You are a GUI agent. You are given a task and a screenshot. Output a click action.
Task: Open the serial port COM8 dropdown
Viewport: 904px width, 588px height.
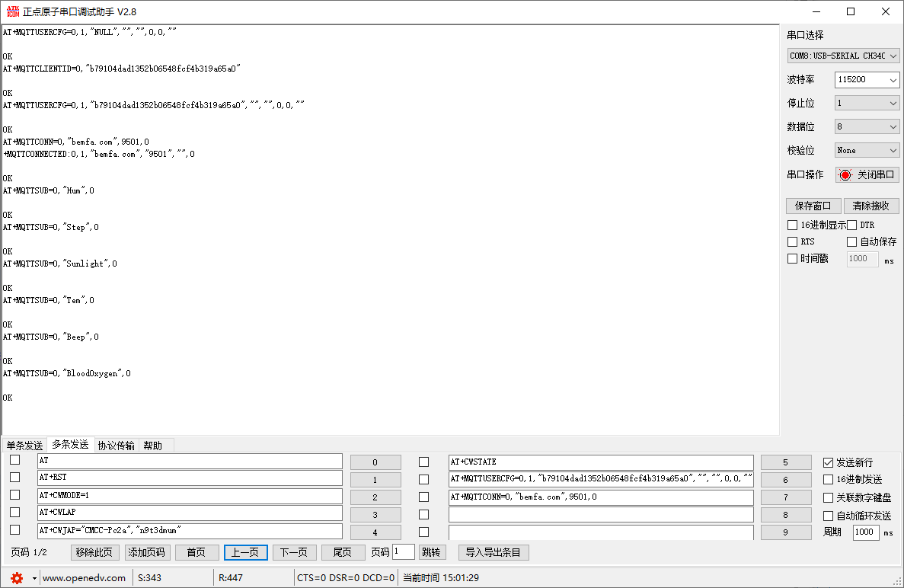point(844,56)
